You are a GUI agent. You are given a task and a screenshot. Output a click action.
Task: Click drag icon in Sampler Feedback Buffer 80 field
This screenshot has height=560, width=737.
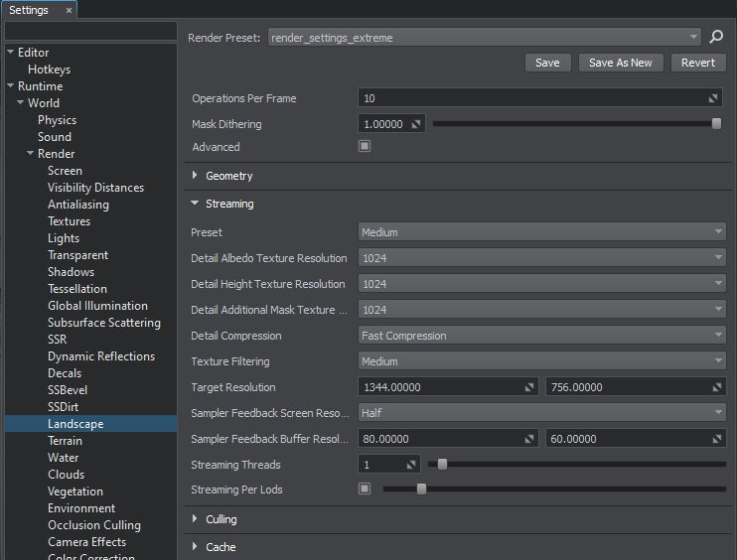(x=529, y=439)
